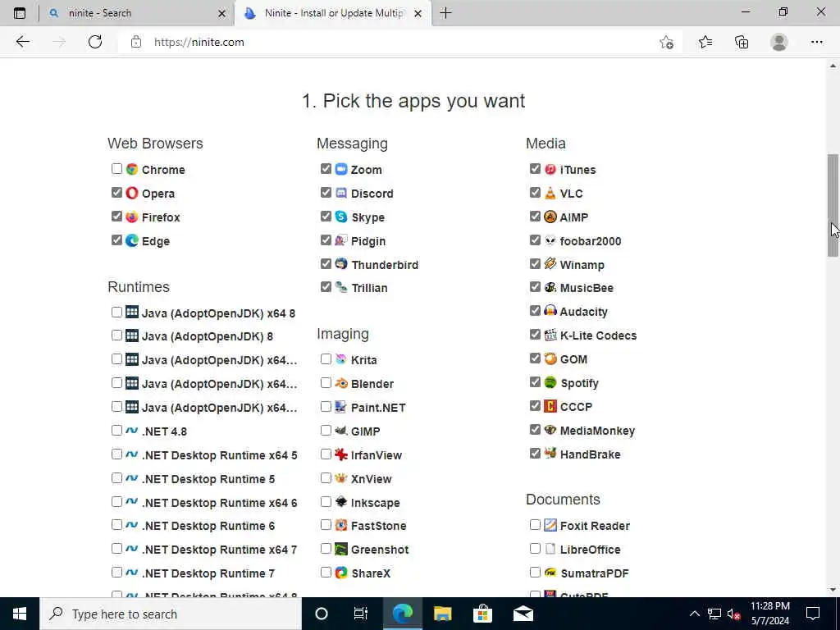Click the SumatraPDF label
This screenshot has height=630, width=840.
[x=595, y=573]
